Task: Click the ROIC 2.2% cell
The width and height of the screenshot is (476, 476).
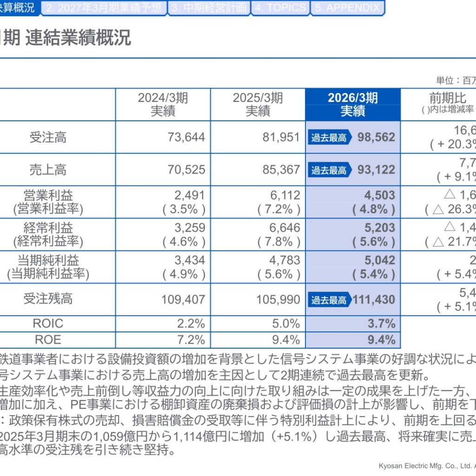Action: 191,324
